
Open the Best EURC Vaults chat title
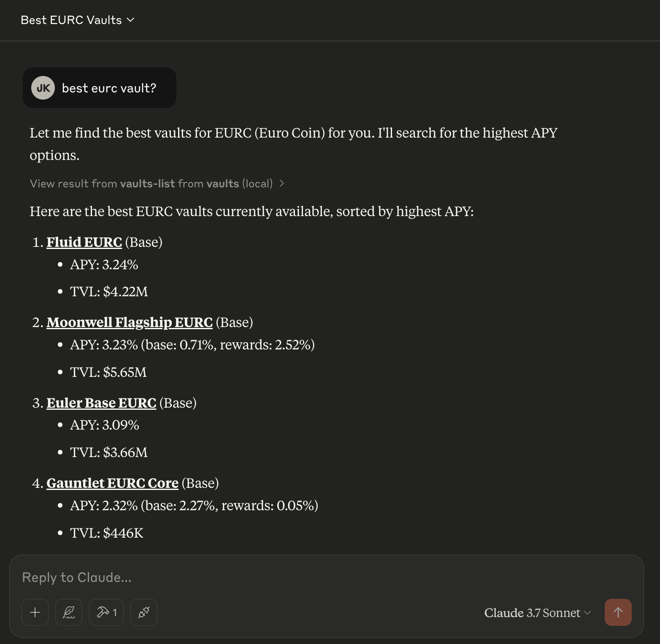tap(71, 20)
